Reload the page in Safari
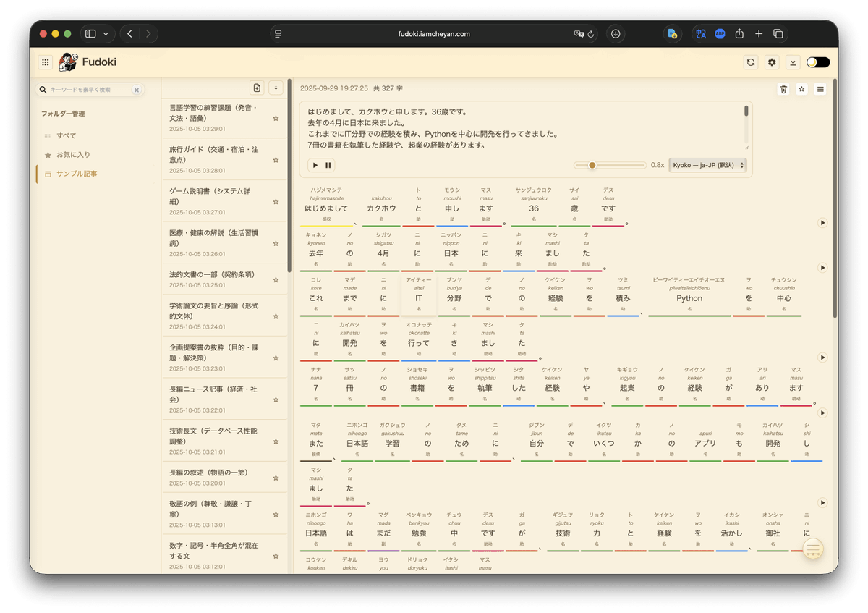868x613 pixels. coord(591,34)
